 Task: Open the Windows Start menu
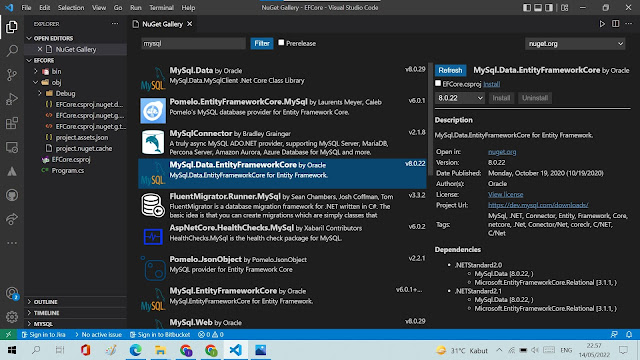11,350
